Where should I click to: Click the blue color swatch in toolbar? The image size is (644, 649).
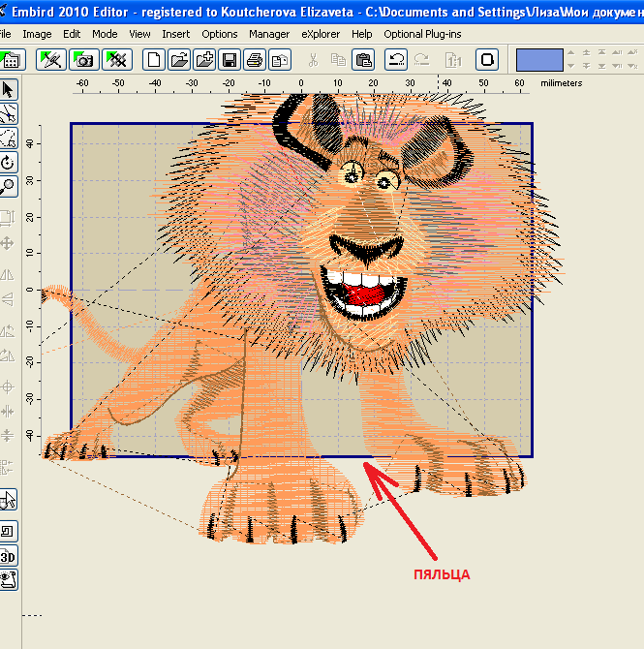click(x=539, y=60)
